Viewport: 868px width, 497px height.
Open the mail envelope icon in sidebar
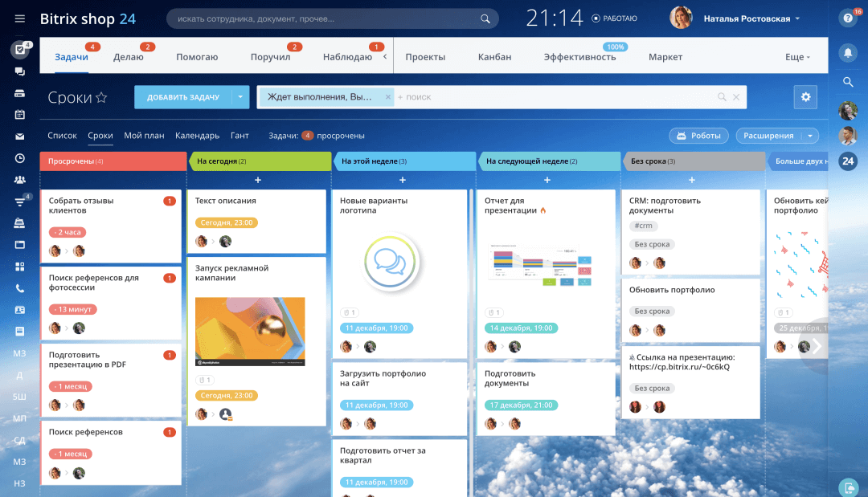click(19, 136)
